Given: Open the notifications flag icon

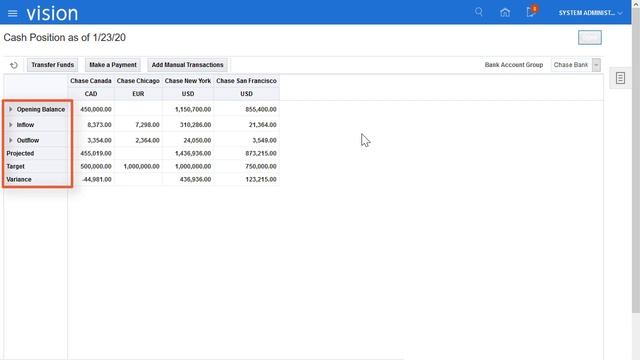Looking at the screenshot, I should point(531,11).
